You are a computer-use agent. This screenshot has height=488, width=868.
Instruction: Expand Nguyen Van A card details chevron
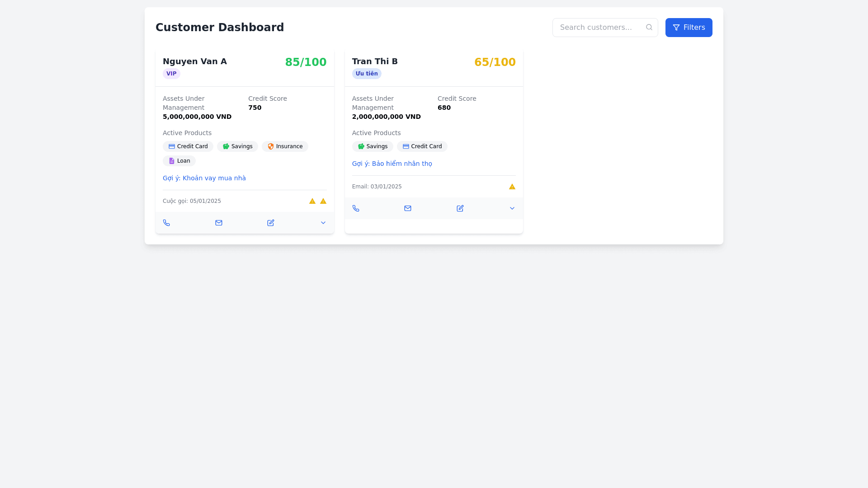[323, 223]
